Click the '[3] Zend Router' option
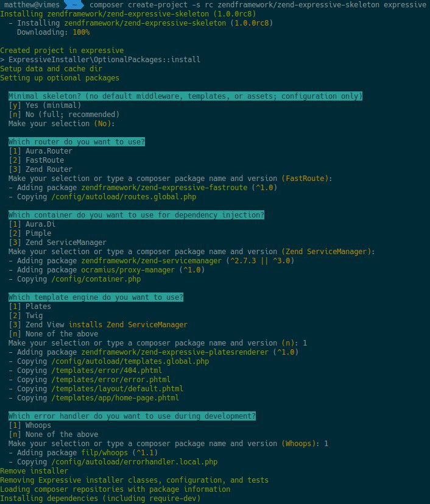The image size is (430, 504). [x=40, y=169]
